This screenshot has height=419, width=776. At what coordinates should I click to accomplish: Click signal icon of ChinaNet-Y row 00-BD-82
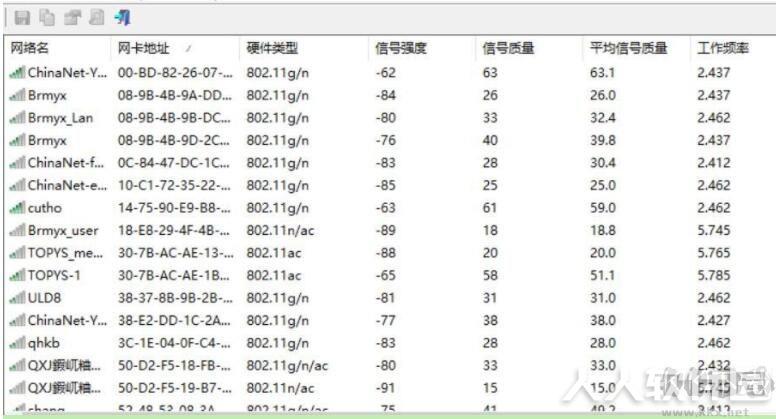pyautogui.click(x=17, y=73)
